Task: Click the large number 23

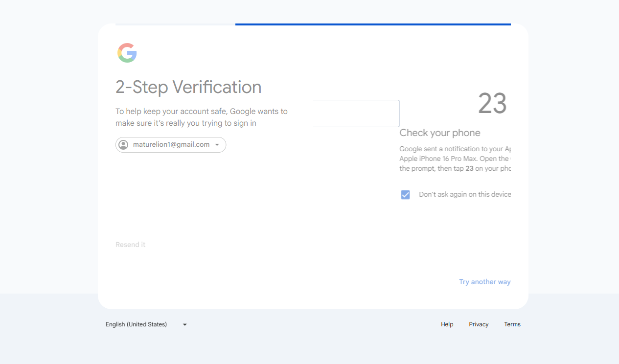Action: point(492,103)
